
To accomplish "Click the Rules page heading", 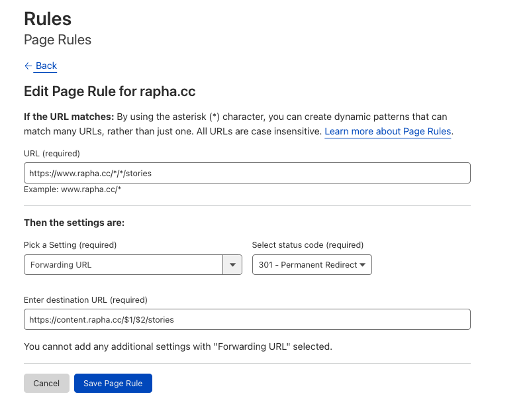I will [x=48, y=19].
